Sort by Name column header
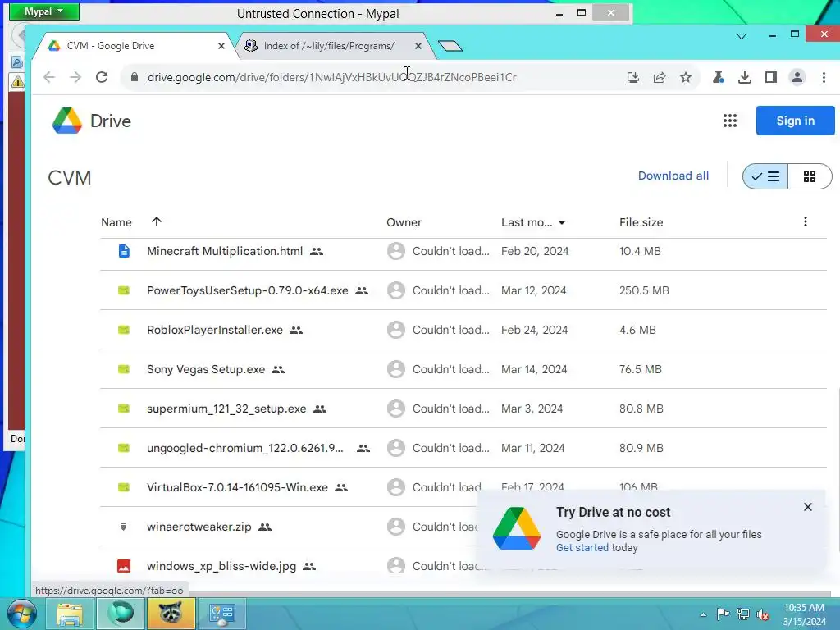 point(116,222)
